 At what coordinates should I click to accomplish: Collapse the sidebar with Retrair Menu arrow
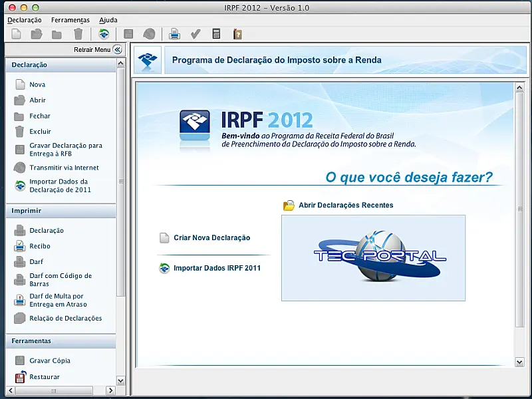pyautogui.click(x=118, y=49)
